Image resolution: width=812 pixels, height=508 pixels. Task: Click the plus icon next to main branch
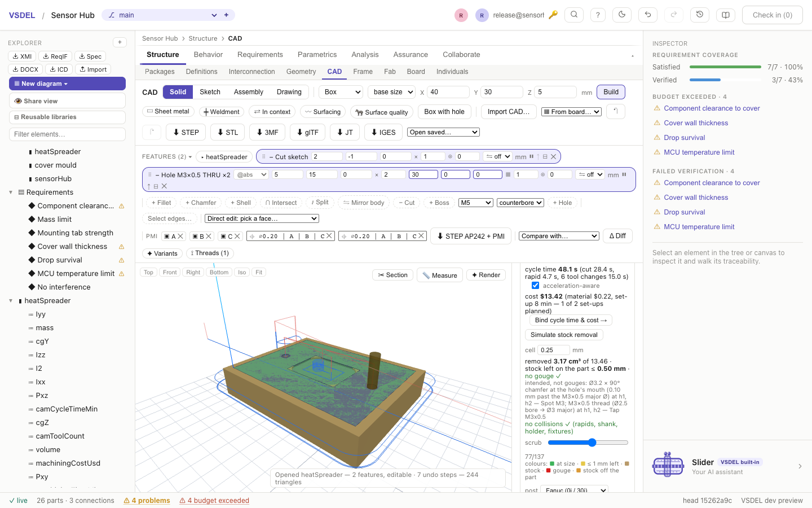(x=226, y=15)
